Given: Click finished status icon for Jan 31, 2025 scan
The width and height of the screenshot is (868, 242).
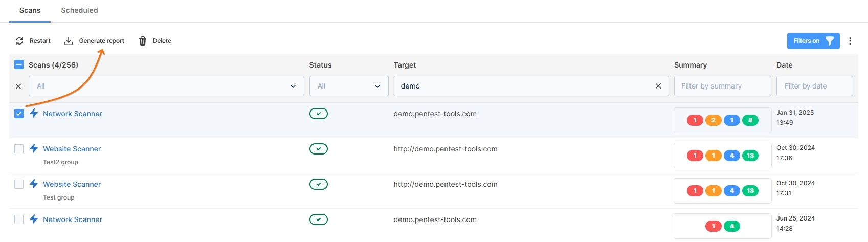Looking at the screenshot, I should pos(319,114).
